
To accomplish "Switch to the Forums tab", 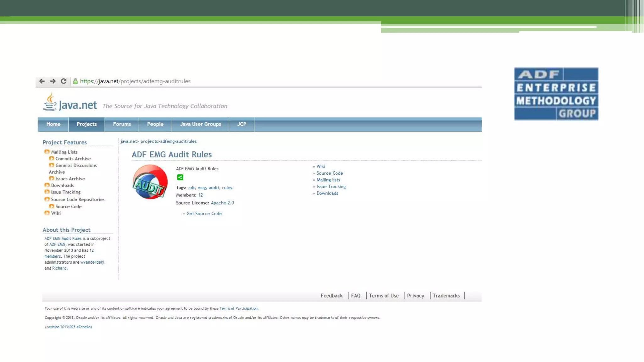I will tap(122, 124).
